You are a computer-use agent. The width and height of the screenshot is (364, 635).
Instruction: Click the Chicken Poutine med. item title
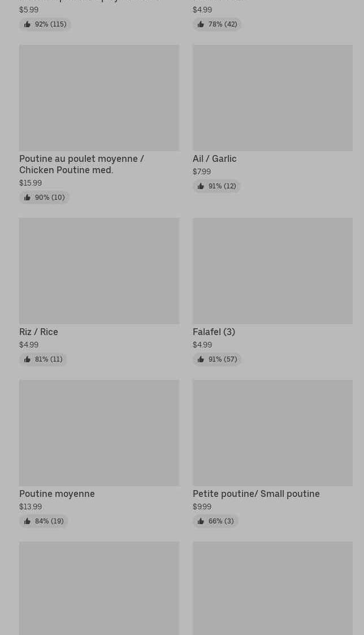click(81, 164)
